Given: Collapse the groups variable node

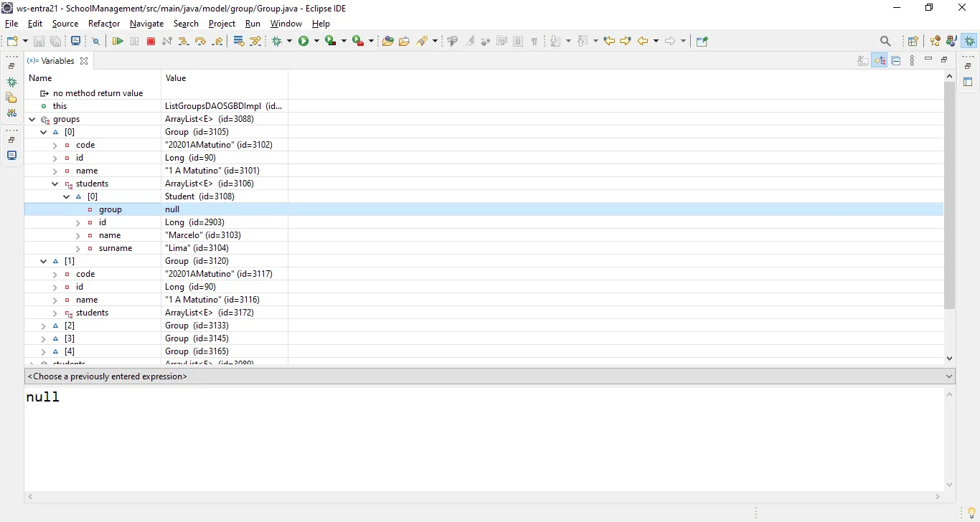Looking at the screenshot, I should tap(32, 119).
